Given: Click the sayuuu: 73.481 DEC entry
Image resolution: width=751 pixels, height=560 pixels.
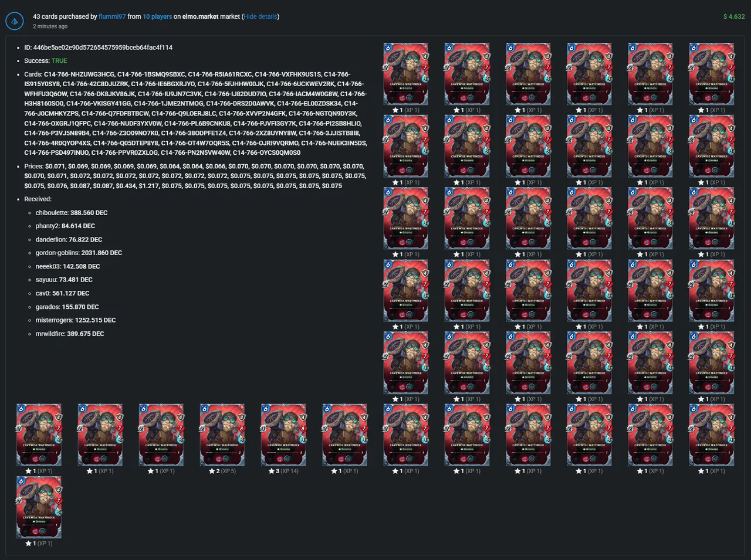Looking at the screenshot, I should (x=64, y=280).
